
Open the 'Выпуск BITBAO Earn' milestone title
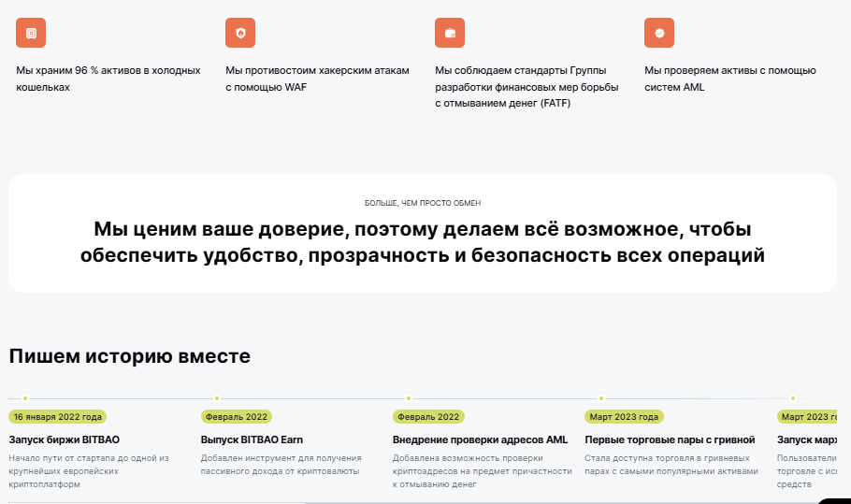point(252,439)
